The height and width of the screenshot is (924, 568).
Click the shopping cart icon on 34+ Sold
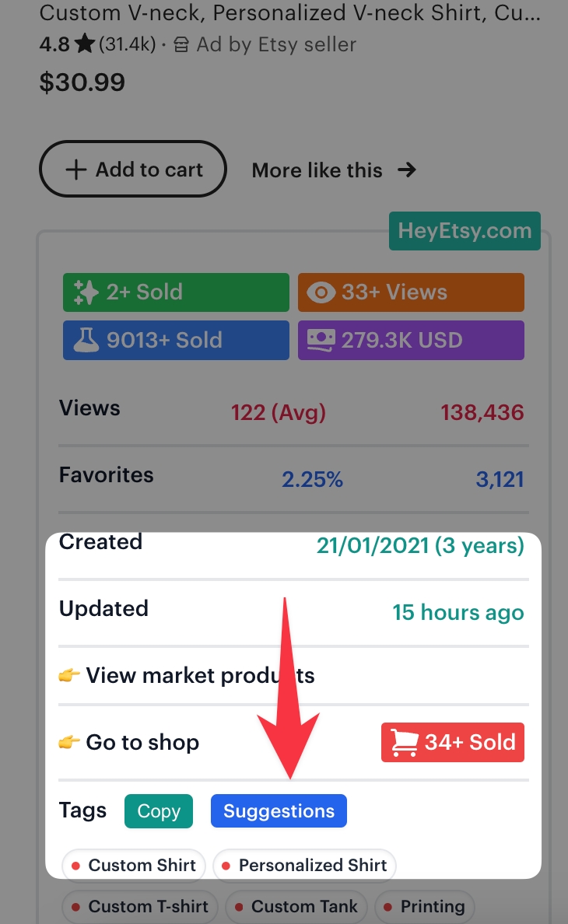(x=405, y=743)
